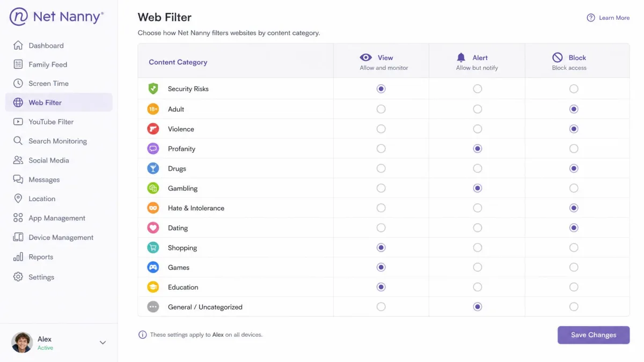Set Dating category to Alert
The width and height of the screenshot is (644, 362).
pyautogui.click(x=477, y=228)
